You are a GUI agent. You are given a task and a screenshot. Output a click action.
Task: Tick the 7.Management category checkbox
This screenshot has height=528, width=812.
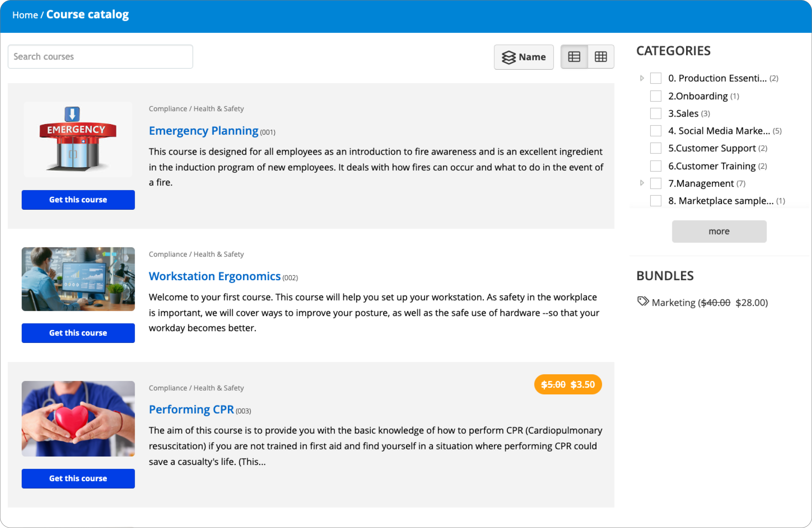pos(656,183)
